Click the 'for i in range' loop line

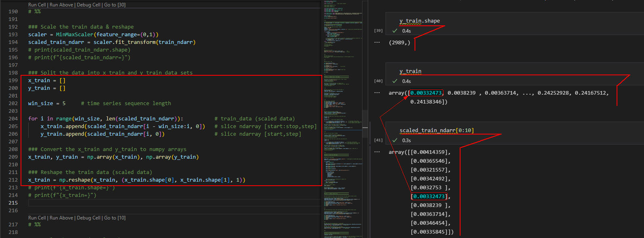(106, 119)
